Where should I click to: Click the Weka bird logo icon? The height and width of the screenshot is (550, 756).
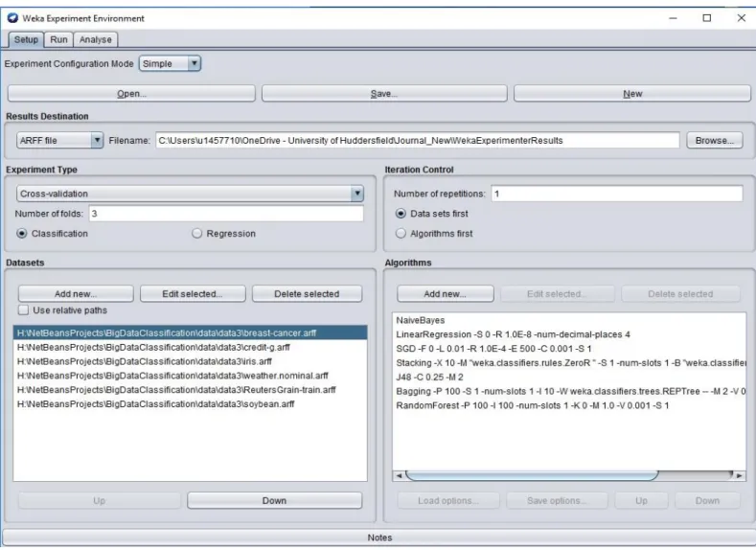pyautogui.click(x=12, y=18)
